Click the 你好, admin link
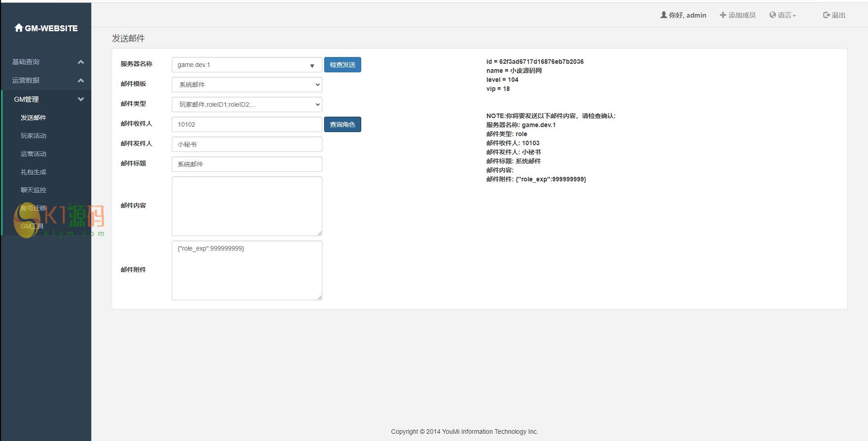 point(683,15)
